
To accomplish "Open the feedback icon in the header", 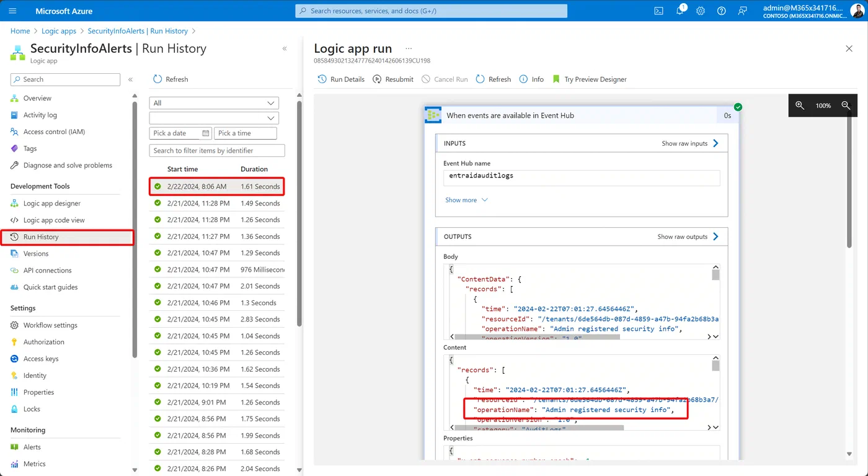I will (742, 11).
